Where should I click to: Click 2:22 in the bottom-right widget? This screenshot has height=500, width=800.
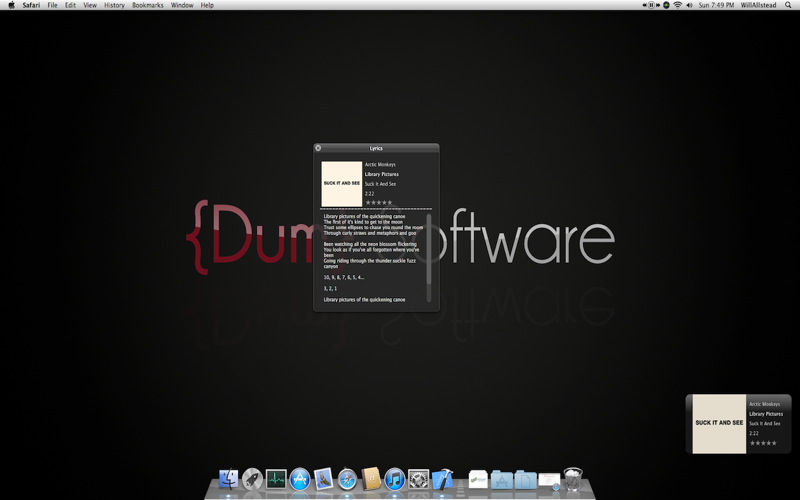(x=754, y=433)
